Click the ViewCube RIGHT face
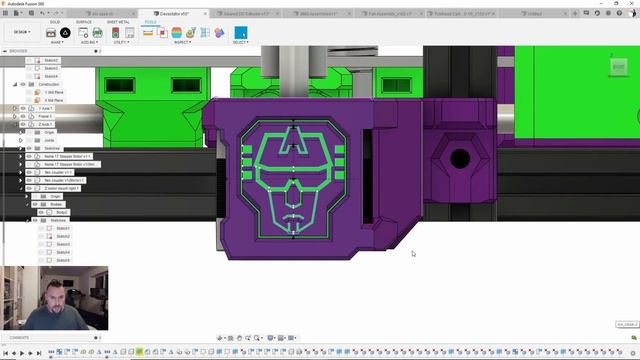 click(619, 67)
